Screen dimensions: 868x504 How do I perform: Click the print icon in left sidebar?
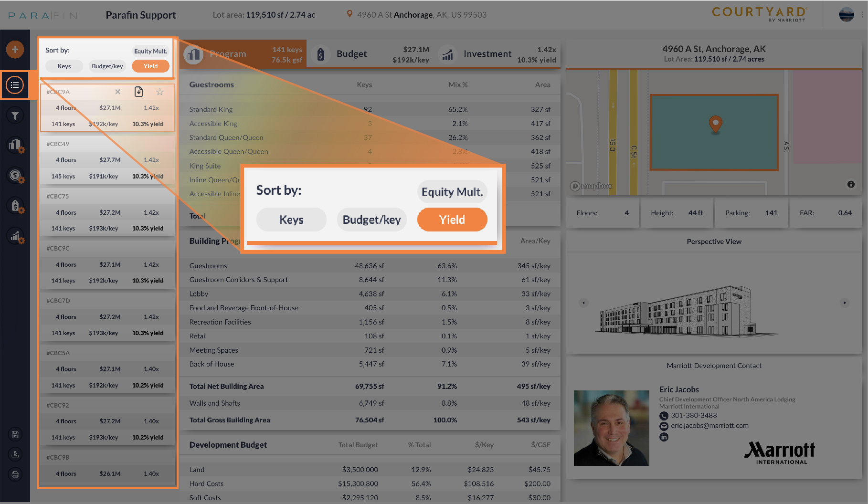coord(15,474)
